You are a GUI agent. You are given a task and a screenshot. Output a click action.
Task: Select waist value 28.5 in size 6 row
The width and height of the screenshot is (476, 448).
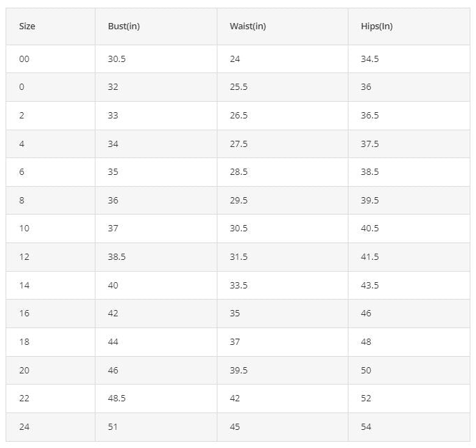[238, 172]
